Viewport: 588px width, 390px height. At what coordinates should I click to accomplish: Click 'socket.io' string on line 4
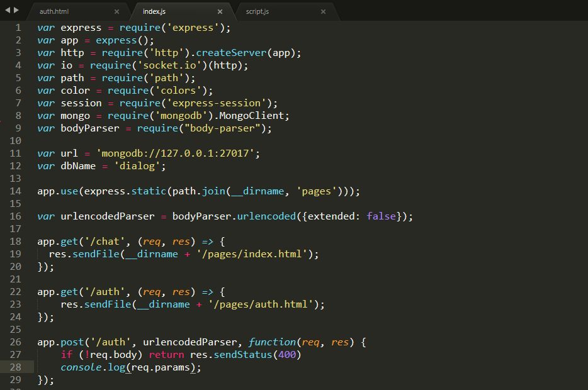tap(169, 65)
